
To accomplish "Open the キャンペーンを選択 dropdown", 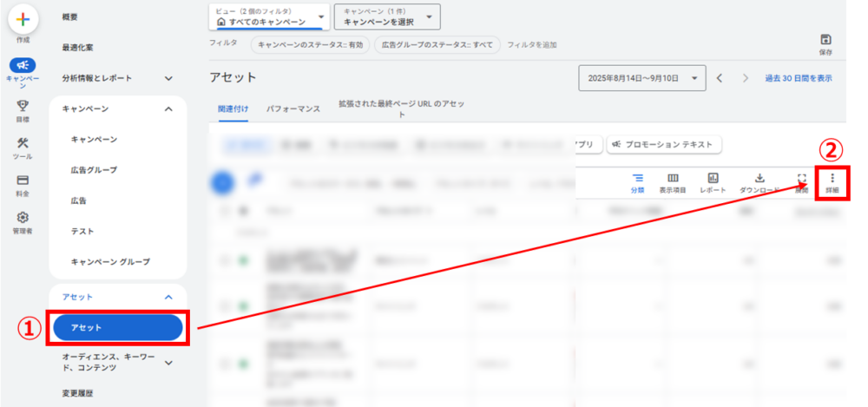I will click(386, 16).
